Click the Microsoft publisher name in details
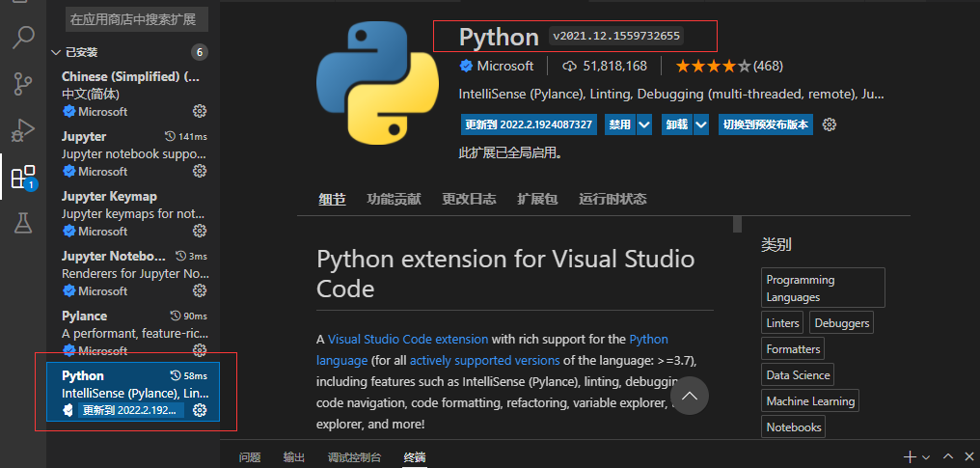The image size is (980, 468). [x=505, y=66]
